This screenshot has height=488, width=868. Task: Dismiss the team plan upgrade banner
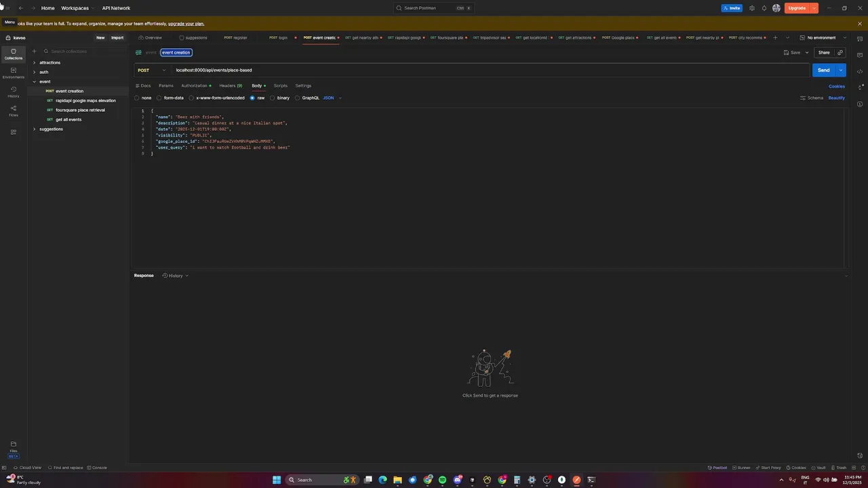pos(860,24)
